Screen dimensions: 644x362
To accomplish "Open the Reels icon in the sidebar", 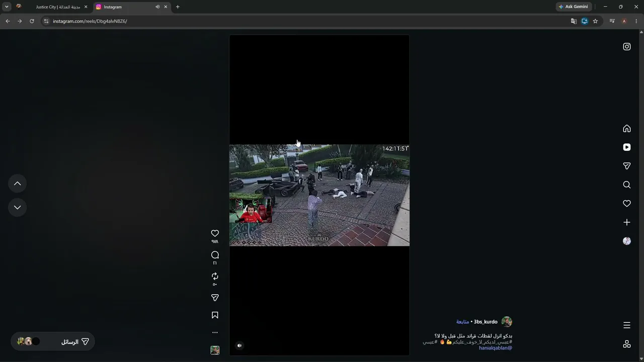I will coord(626,147).
